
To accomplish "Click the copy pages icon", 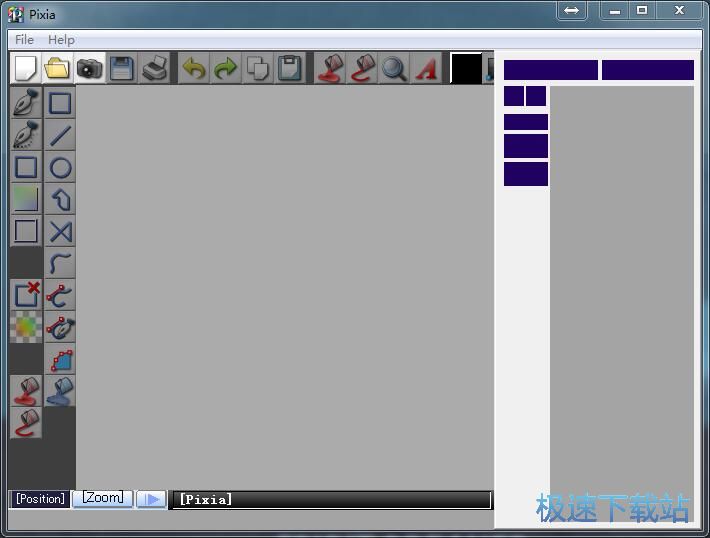I will tap(258, 68).
